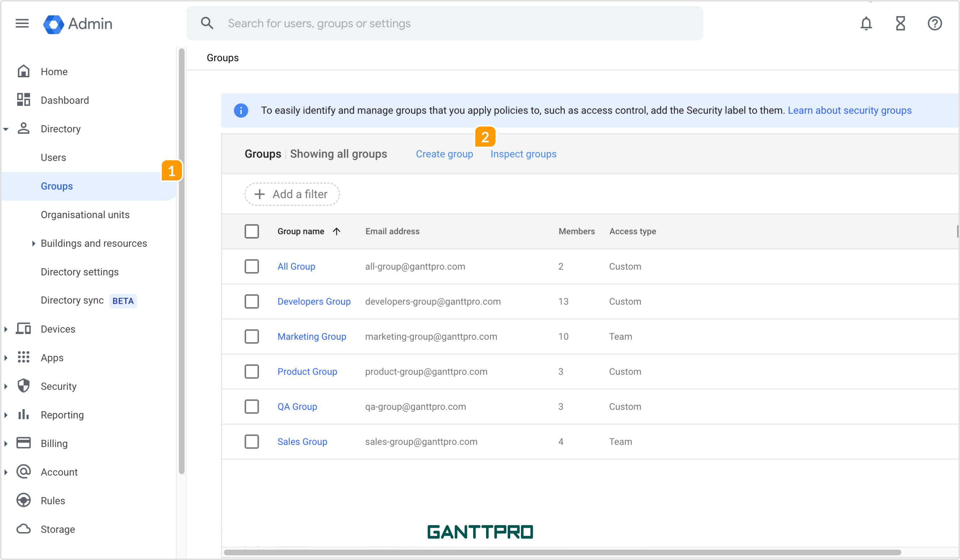
Task: Click the search magnifier icon
Action: [207, 23]
